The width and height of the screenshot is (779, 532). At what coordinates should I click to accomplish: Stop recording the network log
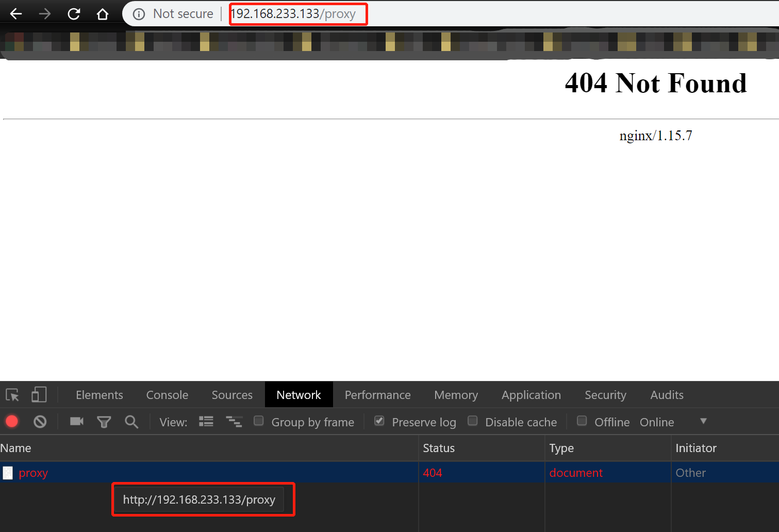[11, 421]
